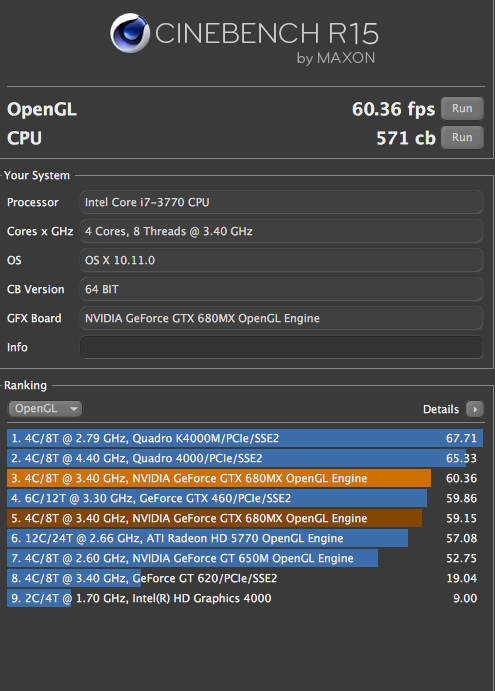Image resolution: width=495 pixels, height=691 pixels.
Task: Select ranking row 5 GTX 680MX 59.15
Action: [245, 518]
